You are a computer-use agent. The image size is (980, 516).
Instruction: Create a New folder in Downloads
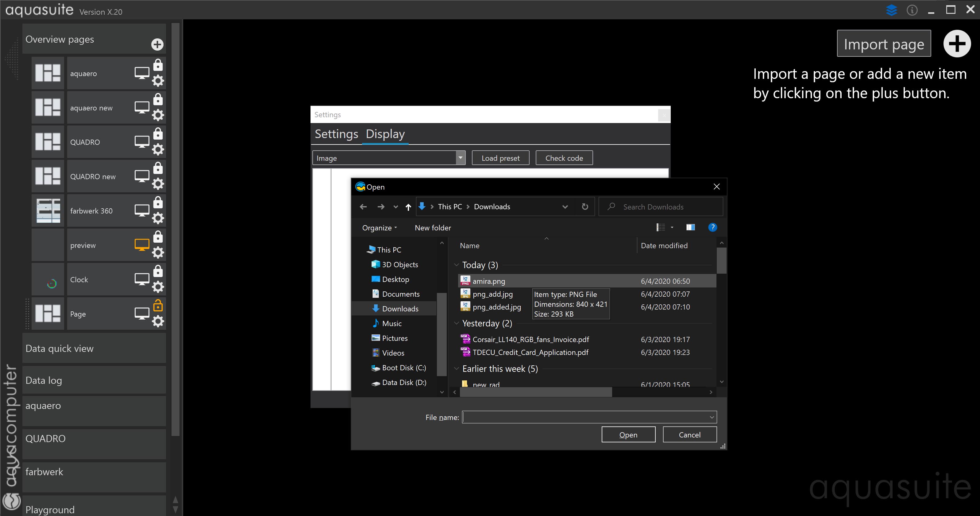click(x=433, y=228)
